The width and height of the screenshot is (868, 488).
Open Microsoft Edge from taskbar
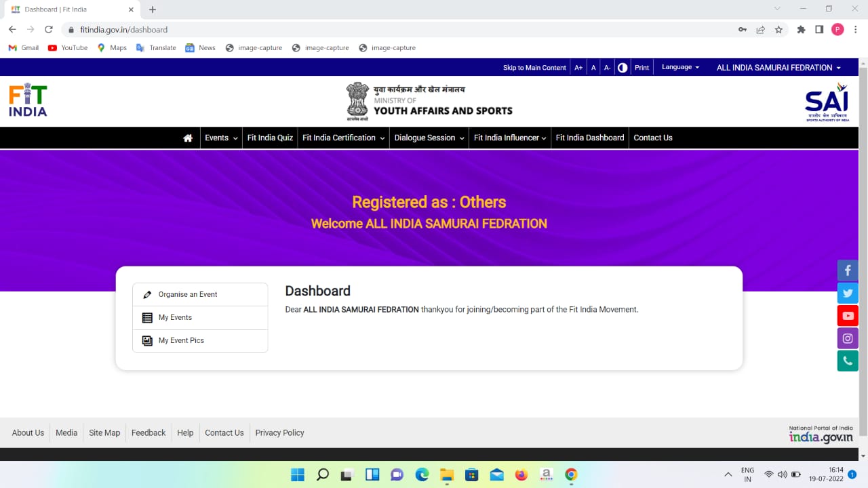422,474
